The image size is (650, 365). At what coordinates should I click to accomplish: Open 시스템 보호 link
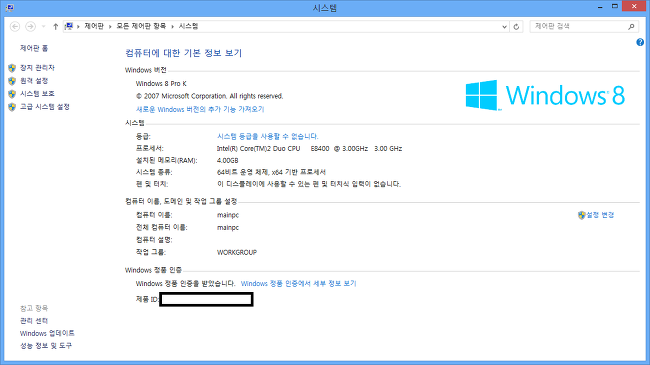[x=37, y=94]
